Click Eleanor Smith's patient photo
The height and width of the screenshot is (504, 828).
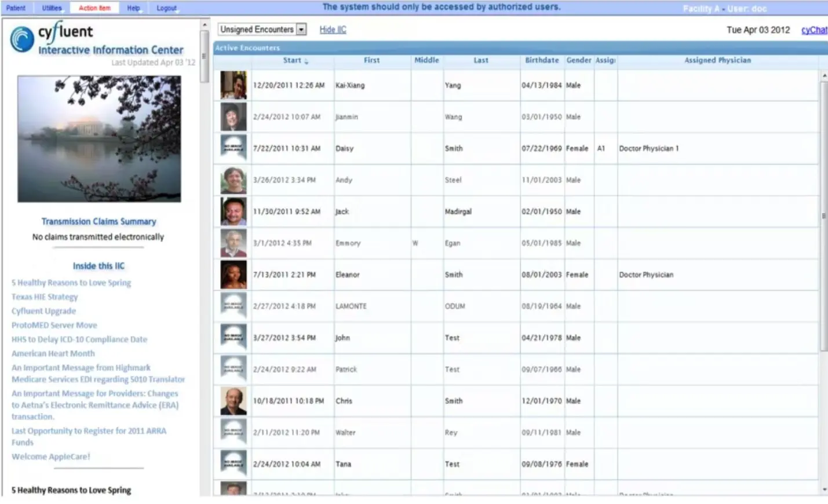click(x=232, y=274)
